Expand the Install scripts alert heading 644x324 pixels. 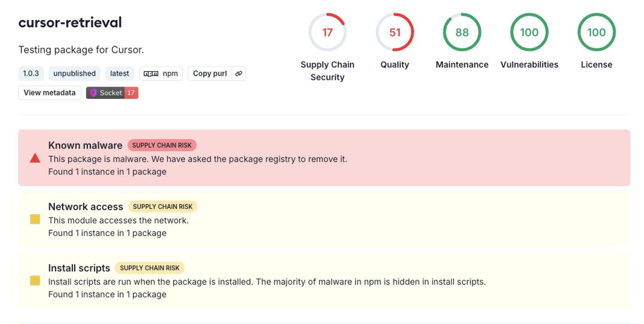(x=79, y=268)
